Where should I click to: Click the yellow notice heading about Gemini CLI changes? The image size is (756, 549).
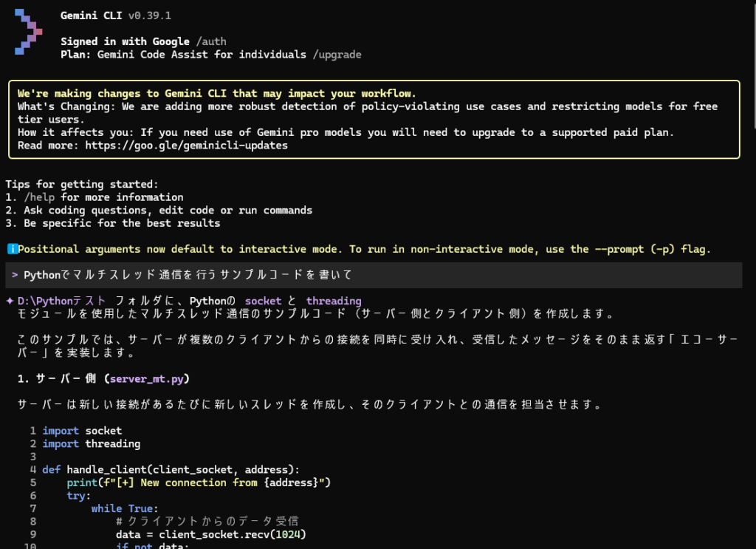[216, 94]
